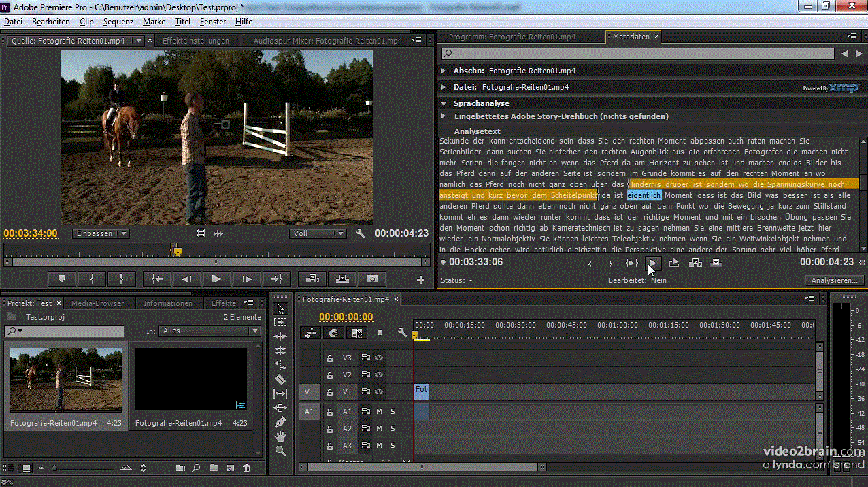Select the Pen tool
The width and height of the screenshot is (868, 487).
tap(280, 422)
